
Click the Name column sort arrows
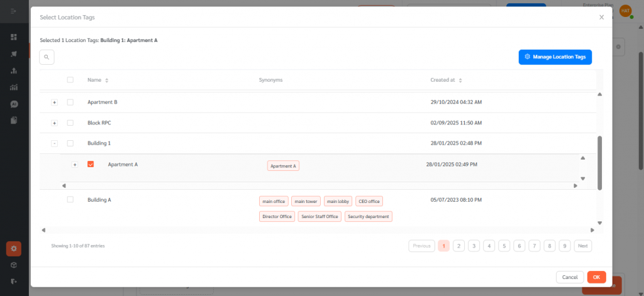pos(107,80)
